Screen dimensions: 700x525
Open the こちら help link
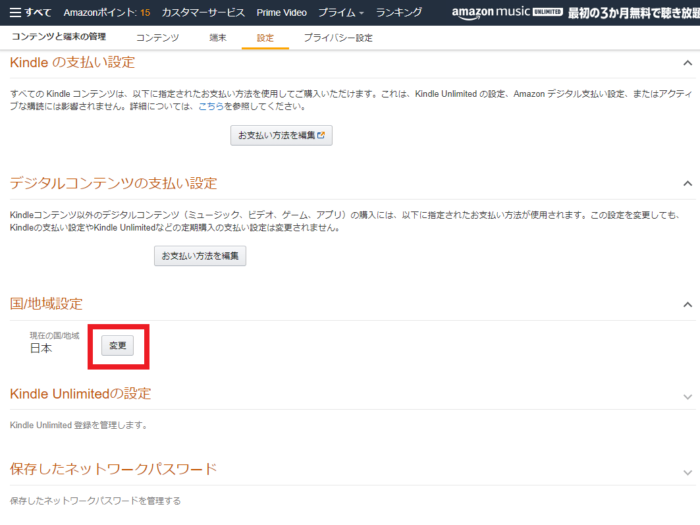coord(211,106)
